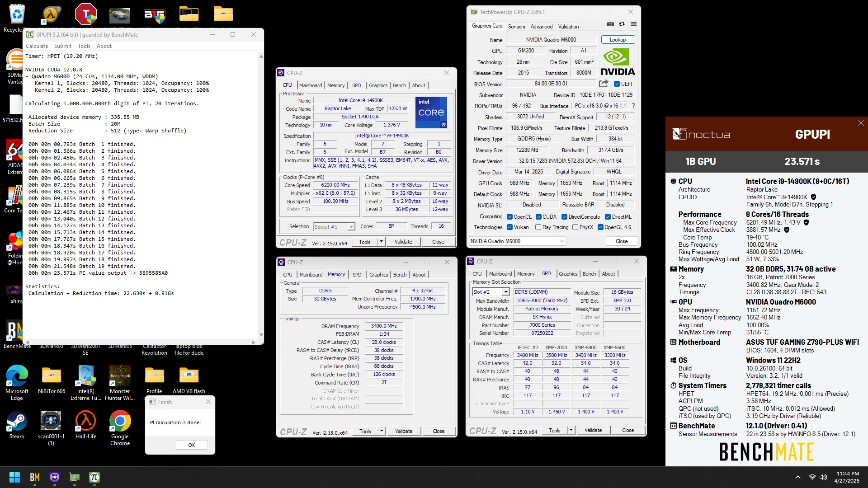Open the Tools arrow in the CPU-tab CPU-Z window
Viewport: 868px width, 488px height.
[x=381, y=242]
